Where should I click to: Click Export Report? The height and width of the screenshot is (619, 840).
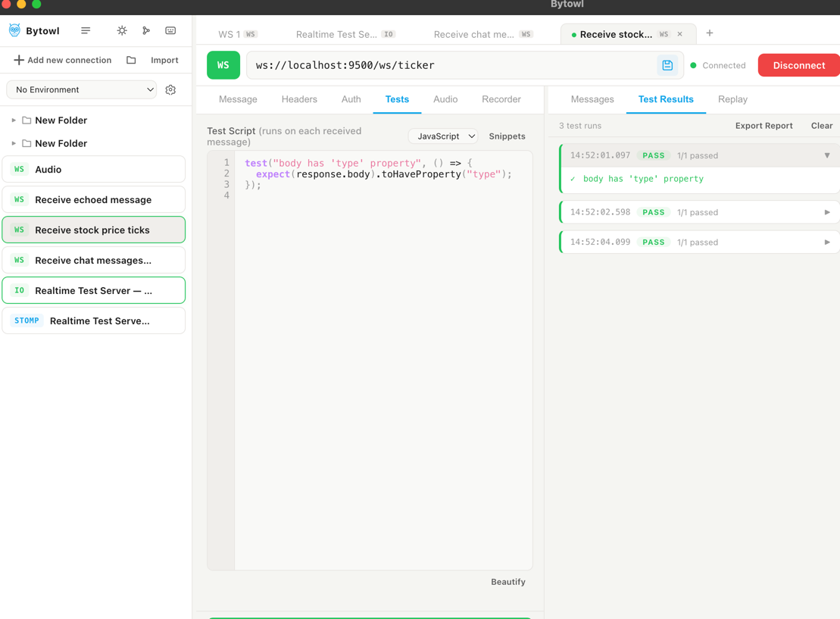pyautogui.click(x=763, y=126)
